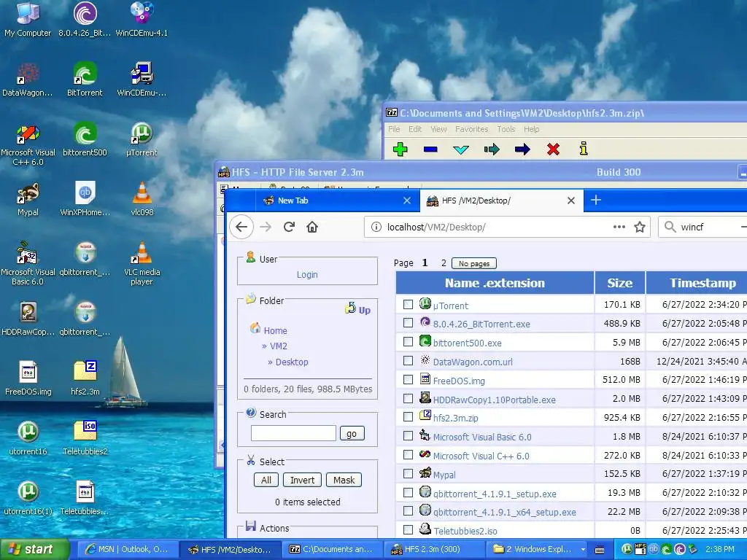This screenshot has height=560, width=747.
Task: Open the Edit menu in 7-Zip
Action: click(x=415, y=129)
